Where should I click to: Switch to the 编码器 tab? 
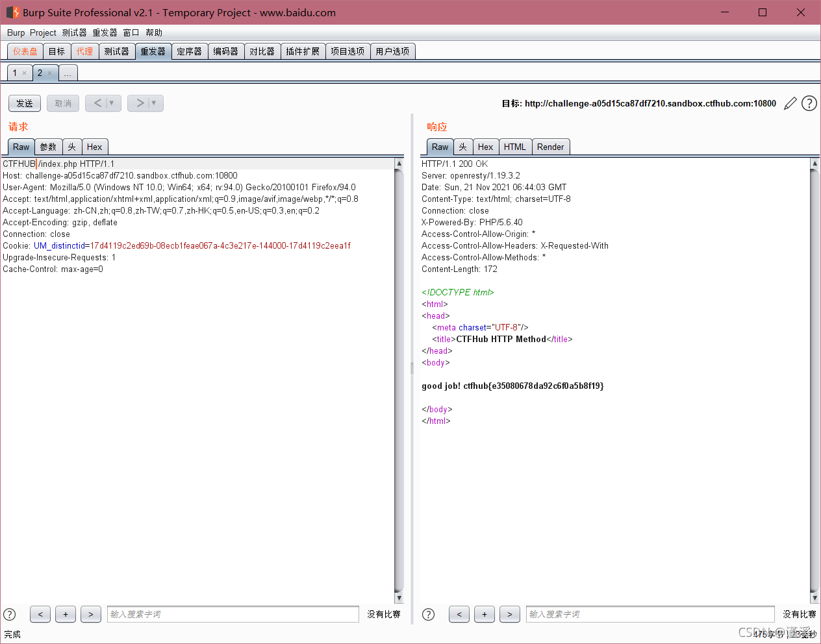coord(226,51)
